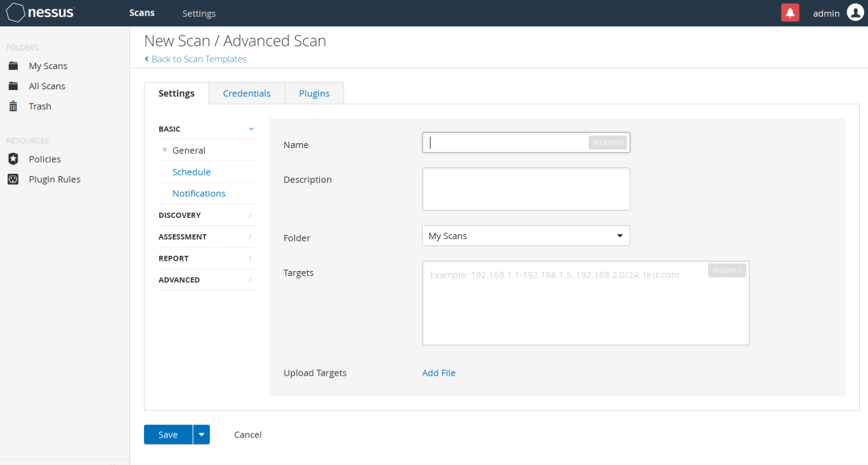Expand the ASSESSMENT section
868x465 pixels.
click(207, 237)
